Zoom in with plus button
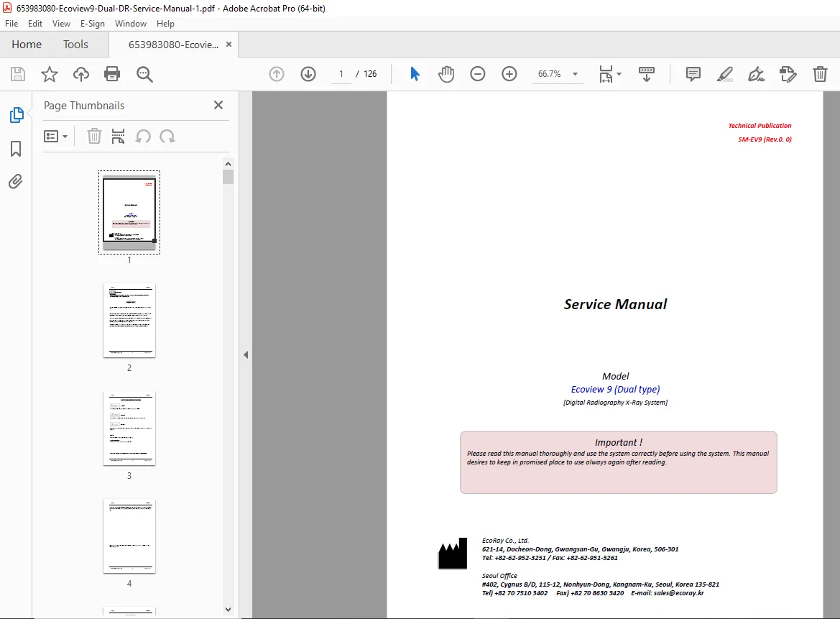This screenshot has height=619, width=840. 509,74
